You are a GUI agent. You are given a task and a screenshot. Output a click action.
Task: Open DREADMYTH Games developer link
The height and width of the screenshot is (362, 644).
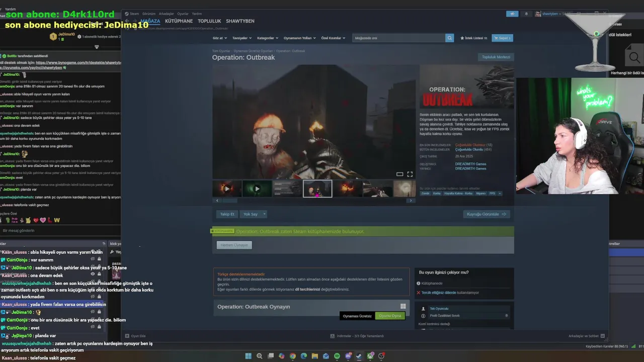tap(470, 164)
